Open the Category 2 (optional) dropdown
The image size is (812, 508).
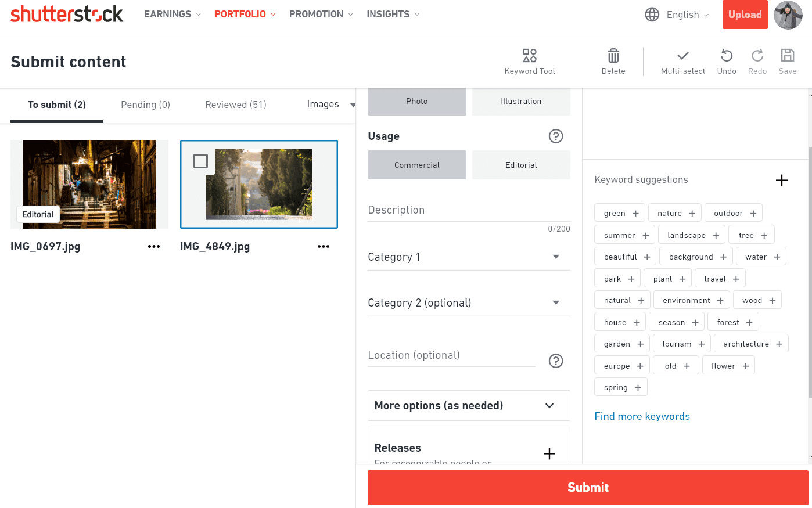click(469, 303)
